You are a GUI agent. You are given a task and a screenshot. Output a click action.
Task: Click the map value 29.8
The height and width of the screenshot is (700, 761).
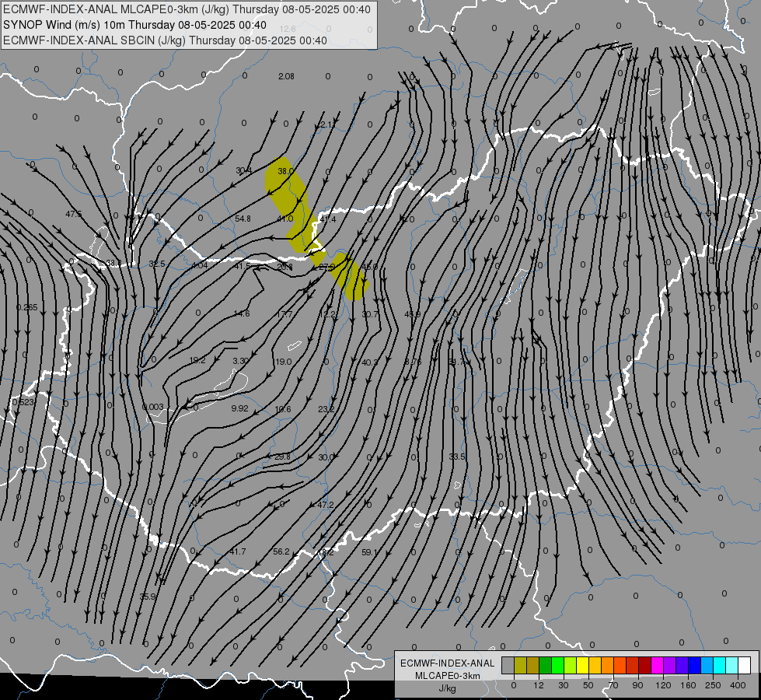282,457
